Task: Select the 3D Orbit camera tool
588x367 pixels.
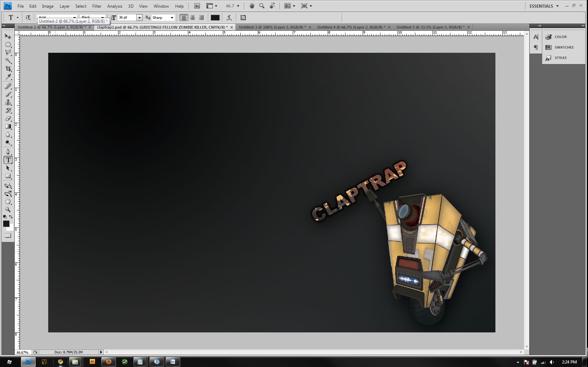Action: [8, 194]
